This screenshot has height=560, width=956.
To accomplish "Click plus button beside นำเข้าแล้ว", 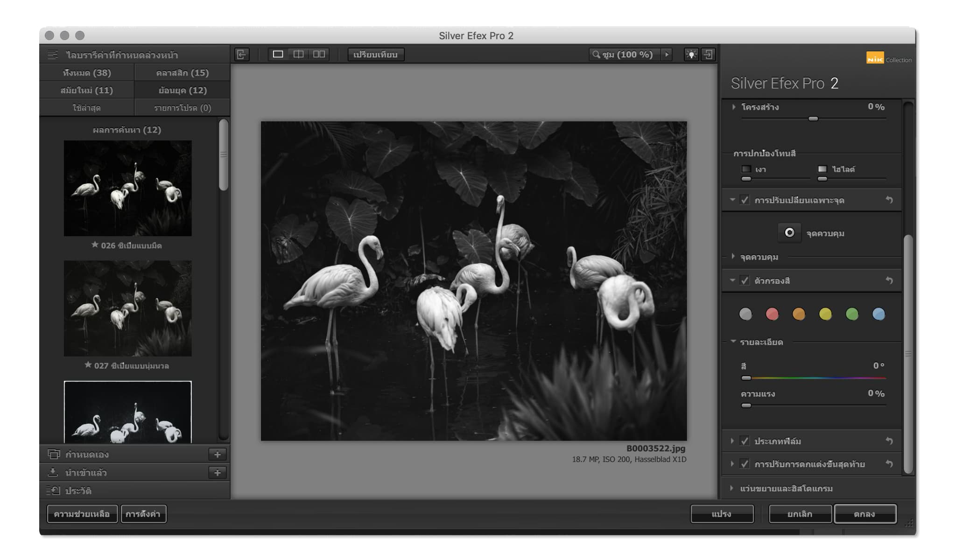I will 218,472.
